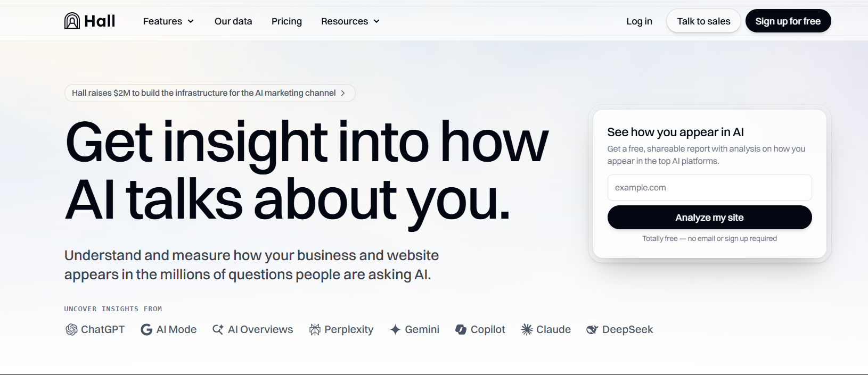Expand the Features dropdown menu
The image size is (868, 375).
click(x=168, y=21)
